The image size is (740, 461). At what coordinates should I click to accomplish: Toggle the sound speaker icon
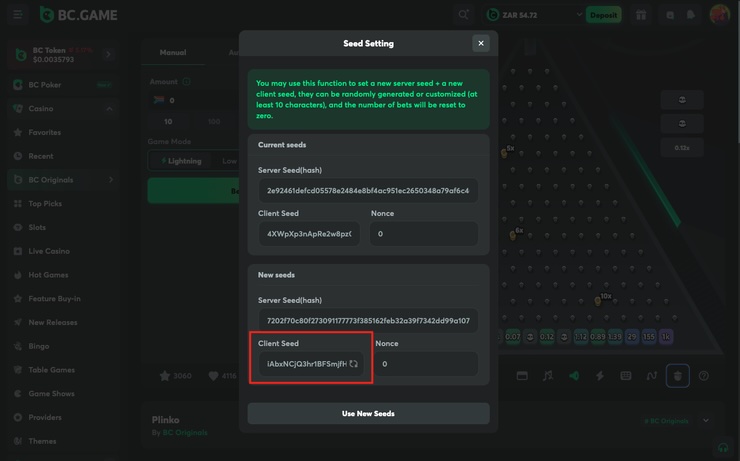574,376
